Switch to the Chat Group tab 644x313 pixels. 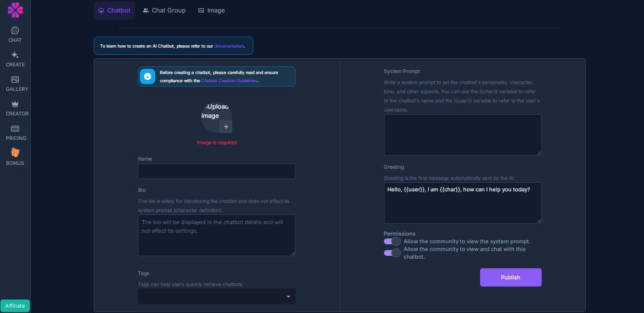pos(164,10)
